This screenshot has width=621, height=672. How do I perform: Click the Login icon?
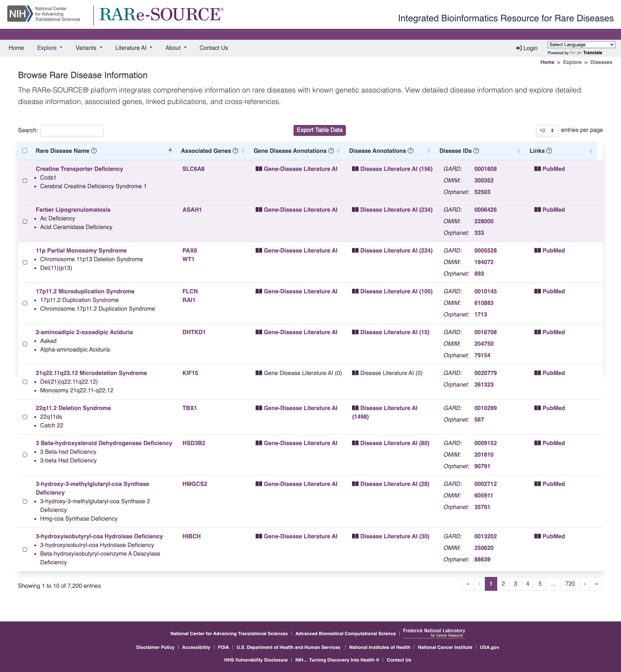(x=519, y=48)
